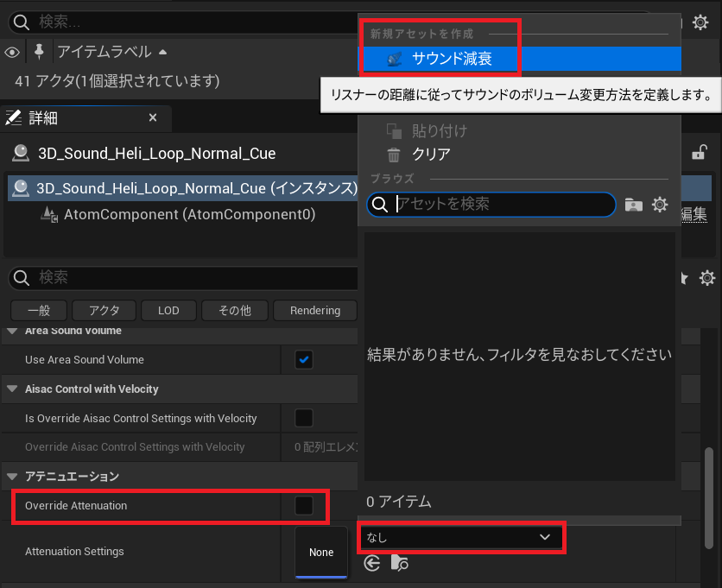This screenshot has width=722, height=588.
Task: Click the 41 アクタ status text
Action: [117, 81]
